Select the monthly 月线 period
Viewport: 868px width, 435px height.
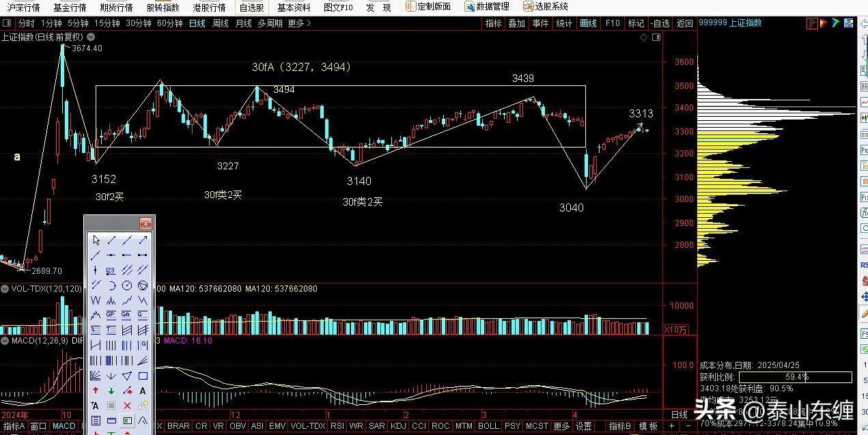pyautogui.click(x=243, y=23)
